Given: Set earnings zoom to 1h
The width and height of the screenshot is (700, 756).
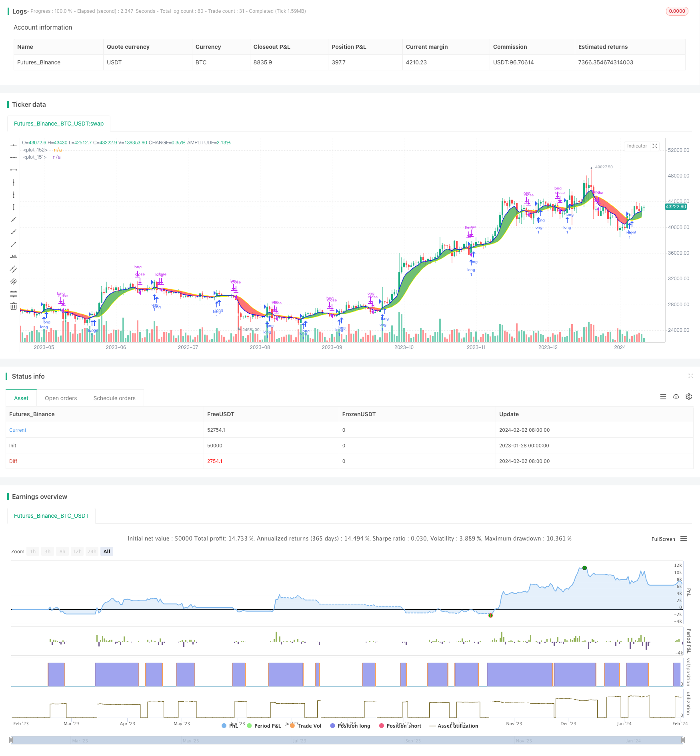Looking at the screenshot, I should coord(33,551).
